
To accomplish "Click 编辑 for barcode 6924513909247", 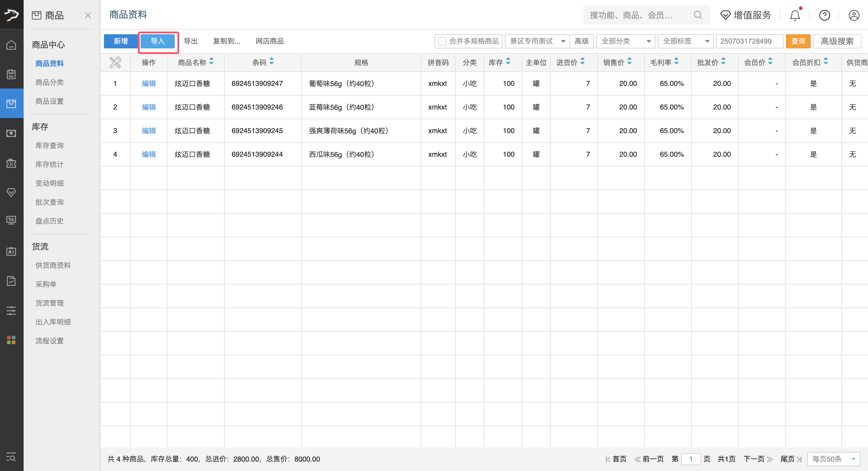I will pyautogui.click(x=149, y=83).
